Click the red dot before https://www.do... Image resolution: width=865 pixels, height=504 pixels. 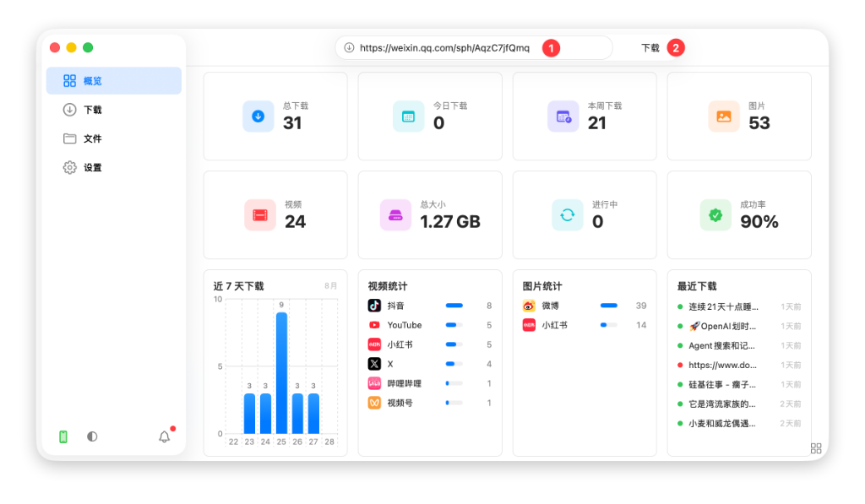coord(680,365)
